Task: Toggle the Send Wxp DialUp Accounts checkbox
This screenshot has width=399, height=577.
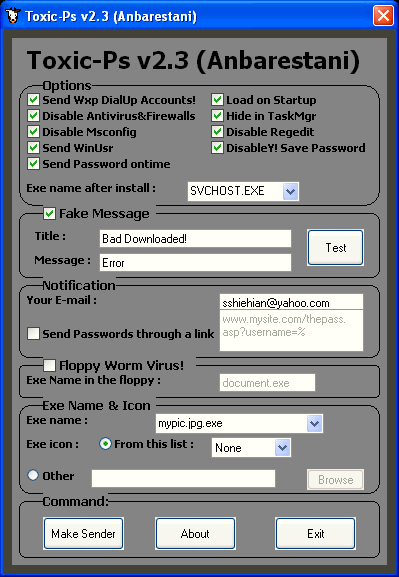Action: 33,100
